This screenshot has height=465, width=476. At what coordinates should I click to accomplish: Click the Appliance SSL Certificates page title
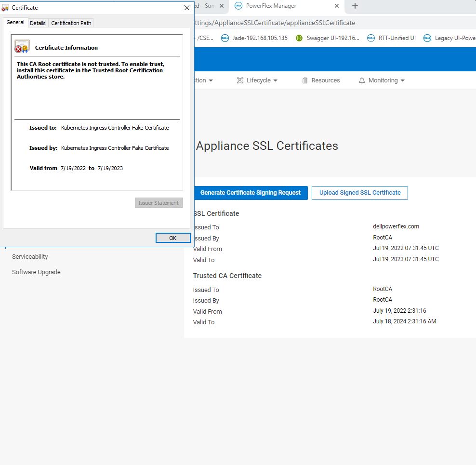[x=267, y=146]
